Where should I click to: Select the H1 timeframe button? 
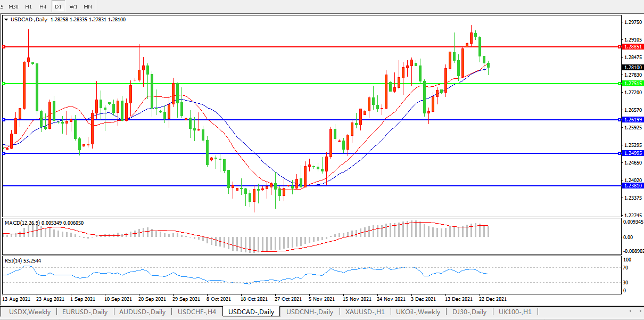[x=29, y=6]
